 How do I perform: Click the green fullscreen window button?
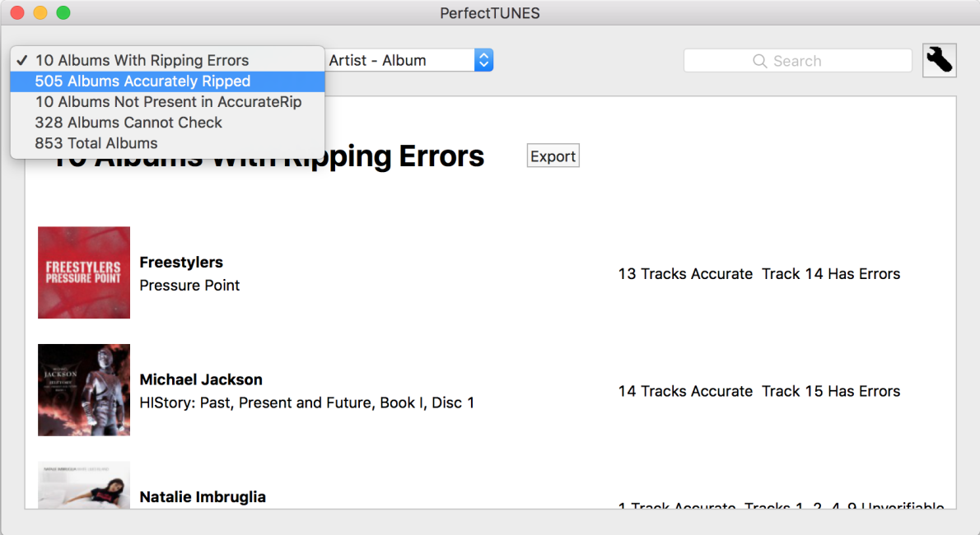tap(63, 13)
